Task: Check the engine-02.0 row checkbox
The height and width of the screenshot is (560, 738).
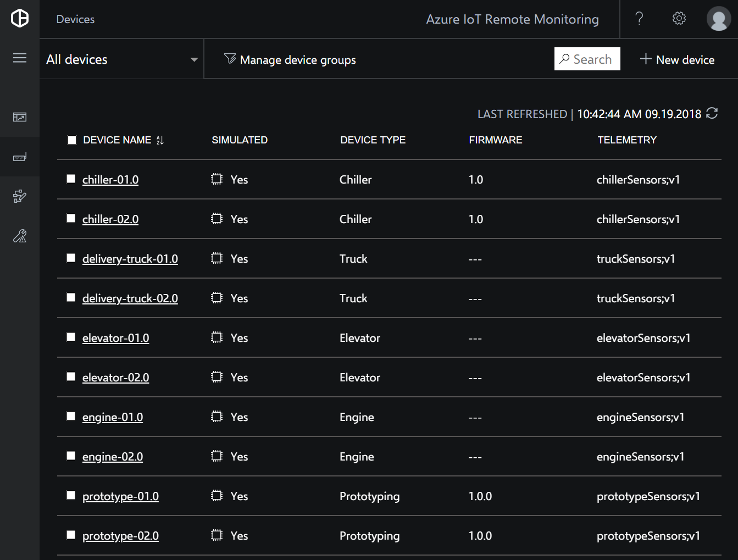Action: [x=71, y=456]
